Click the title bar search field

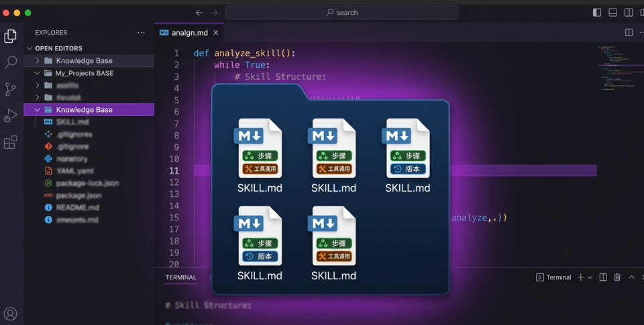click(341, 13)
